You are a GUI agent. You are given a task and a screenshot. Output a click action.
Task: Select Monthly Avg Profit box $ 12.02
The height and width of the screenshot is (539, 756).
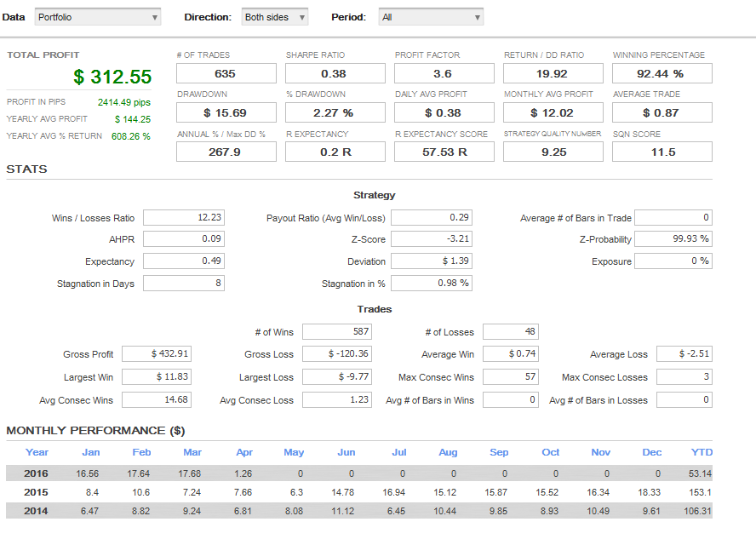[553, 112]
